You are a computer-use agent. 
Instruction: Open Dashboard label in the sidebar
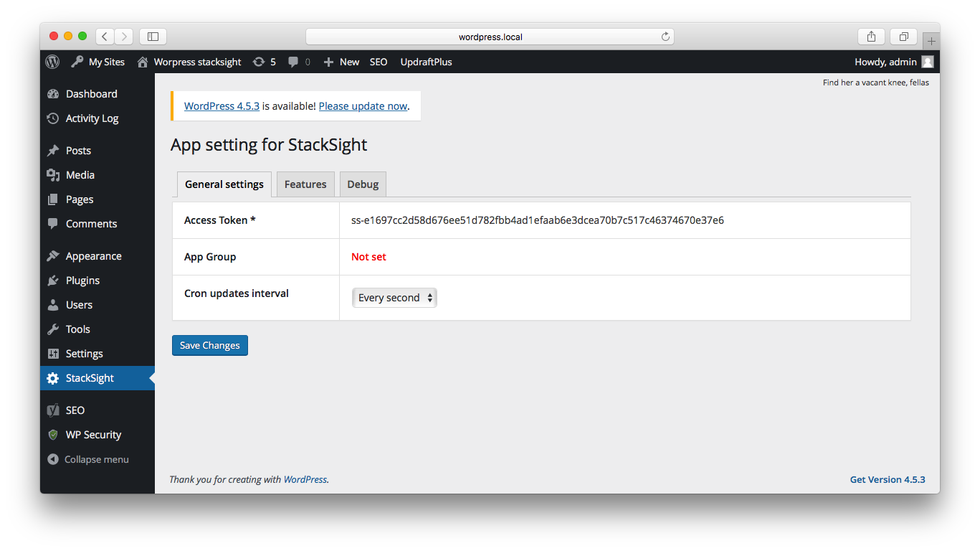(92, 94)
